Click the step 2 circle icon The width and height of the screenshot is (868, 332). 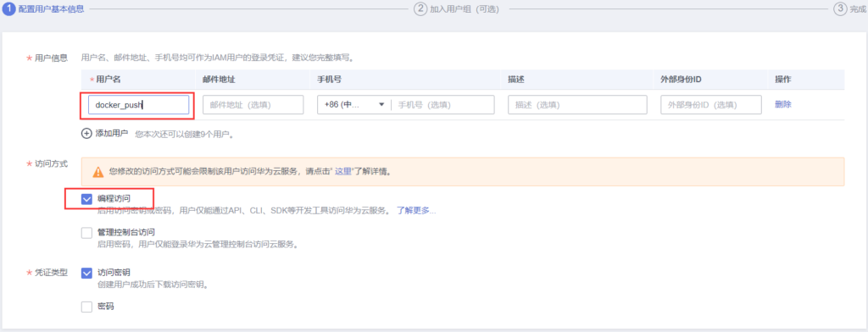[420, 8]
